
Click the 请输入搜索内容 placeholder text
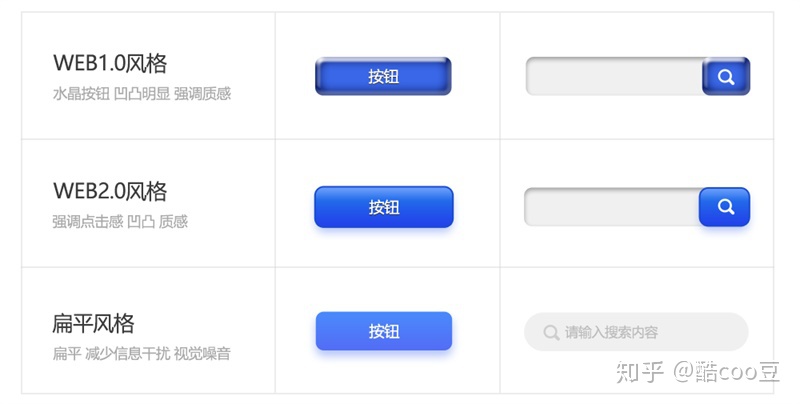click(611, 333)
